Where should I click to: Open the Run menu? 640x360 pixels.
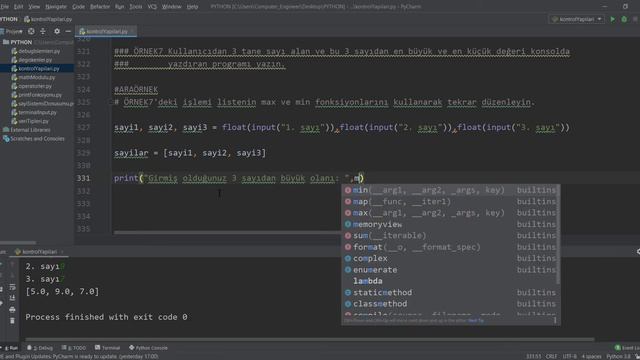pyautogui.click(x=120, y=7)
